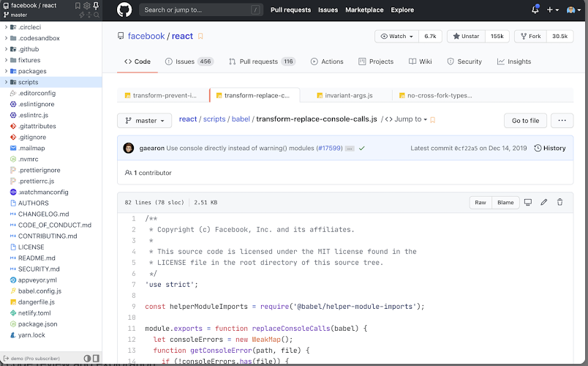Toggle the sidebar pin icon
This screenshot has width=588, height=366.
point(96,6)
